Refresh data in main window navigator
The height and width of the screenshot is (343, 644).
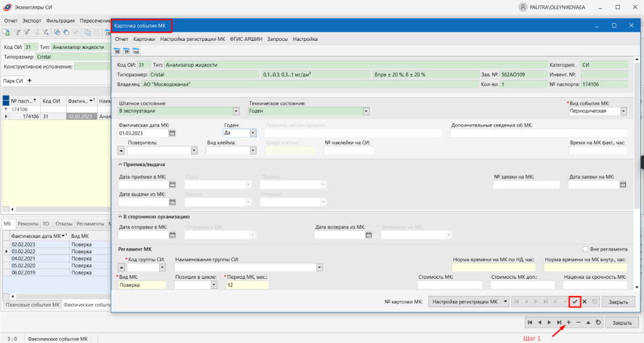click(x=598, y=322)
